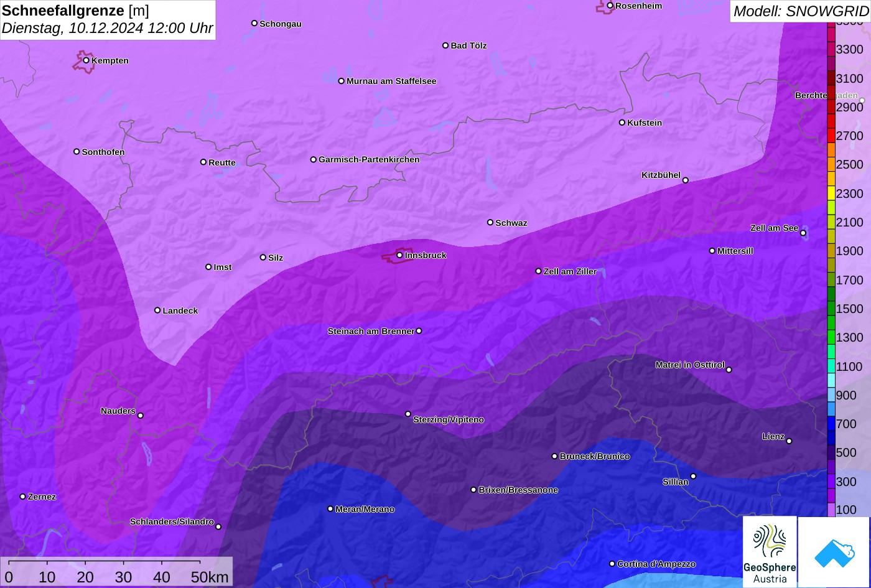Click the 100 m purple legend swatch
Screen dimensions: 871x588
click(831, 510)
